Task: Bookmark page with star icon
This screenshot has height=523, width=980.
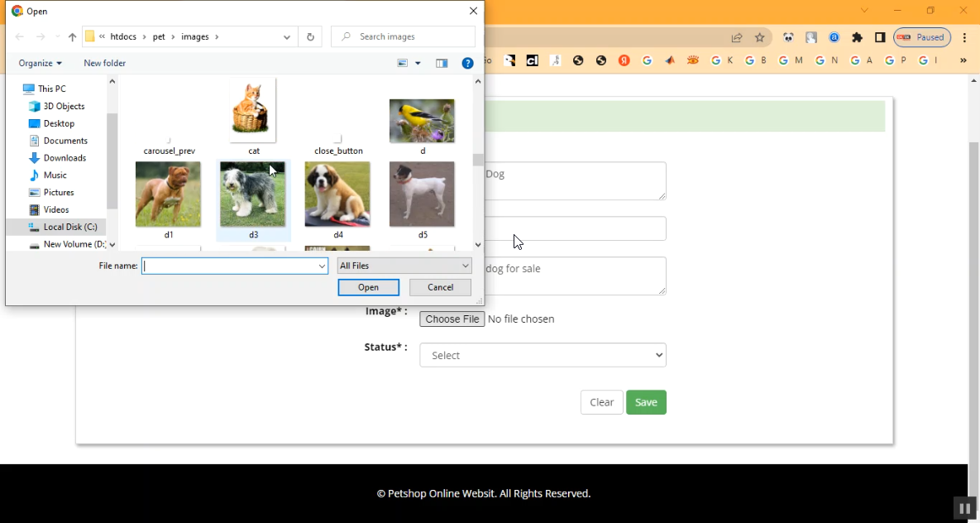Action: tap(759, 37)
